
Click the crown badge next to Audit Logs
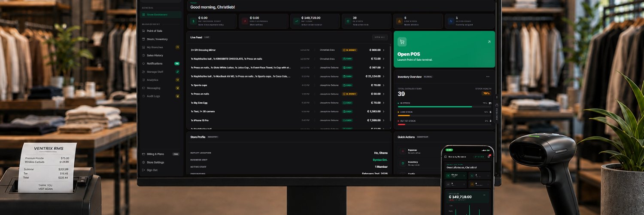coord(177,96)
